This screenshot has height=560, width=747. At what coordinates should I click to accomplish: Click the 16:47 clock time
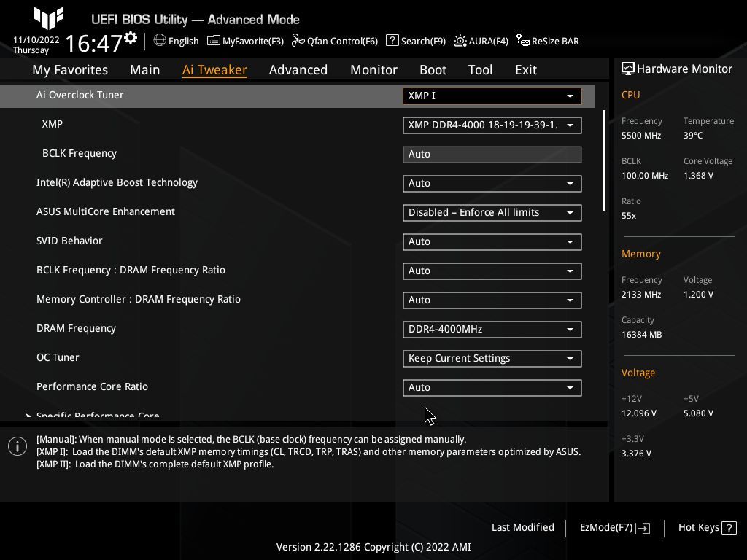(x=94, y=43)
